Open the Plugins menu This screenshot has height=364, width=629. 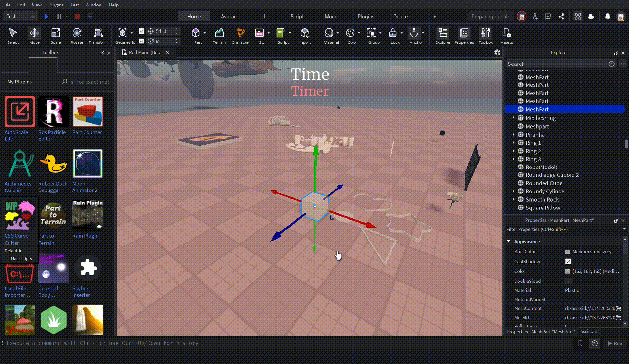[56, 5]
